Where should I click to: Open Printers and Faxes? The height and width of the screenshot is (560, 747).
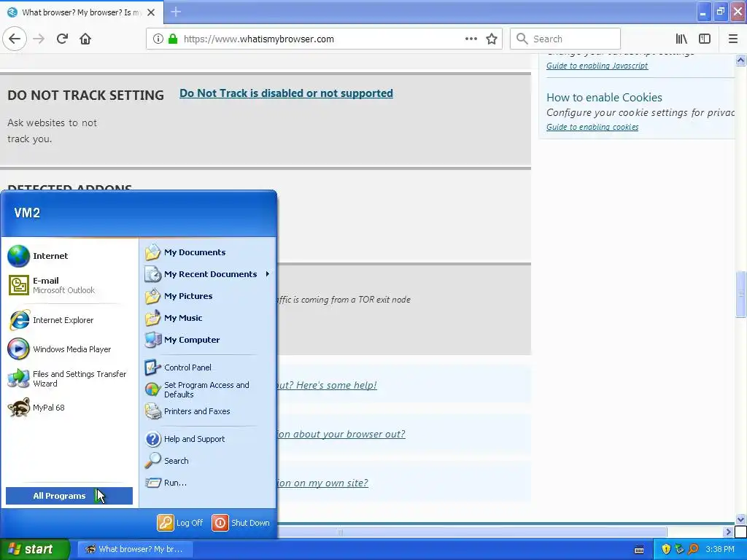[x=208, y=411]
